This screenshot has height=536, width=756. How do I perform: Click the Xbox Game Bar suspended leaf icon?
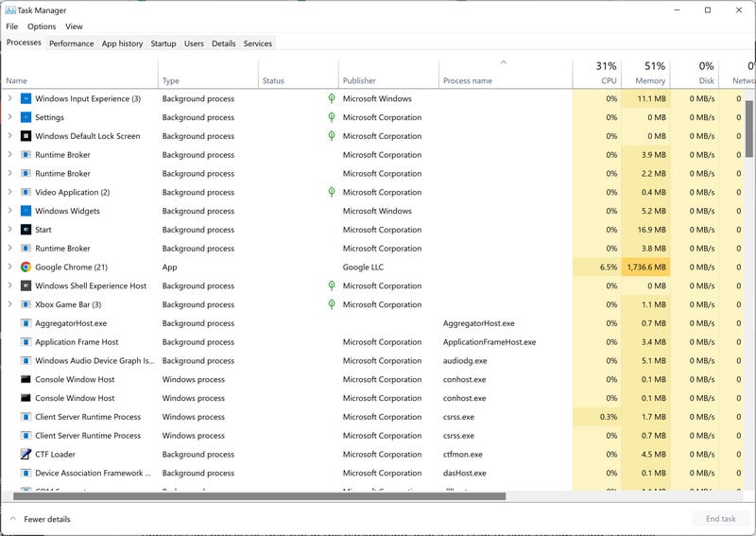click(x=331, y=304)
